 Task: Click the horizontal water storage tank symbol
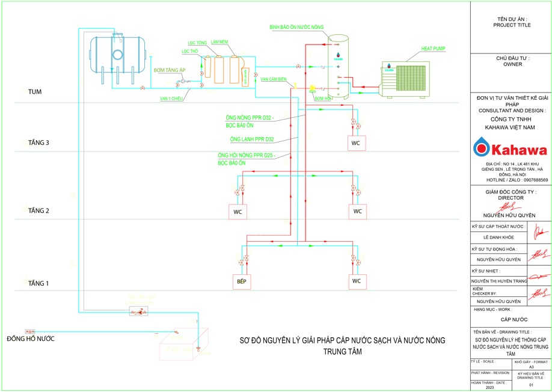[x=117, y=55]
